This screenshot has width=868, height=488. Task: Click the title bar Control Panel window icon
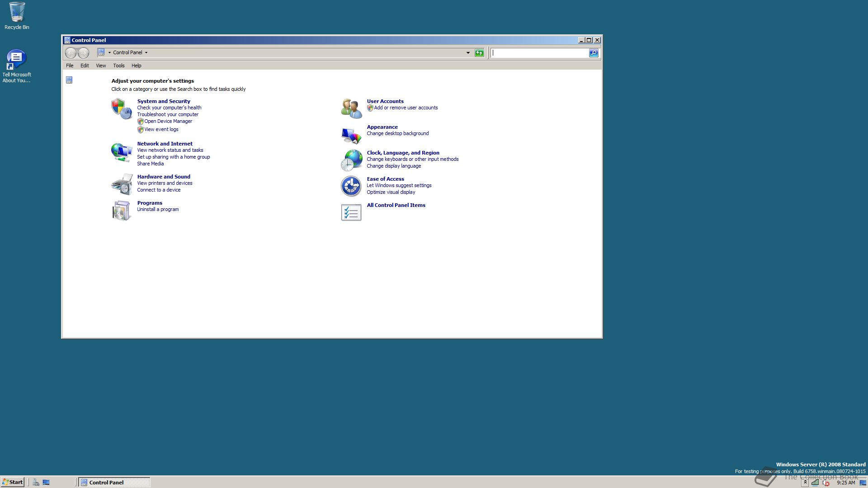coord(67,40)
